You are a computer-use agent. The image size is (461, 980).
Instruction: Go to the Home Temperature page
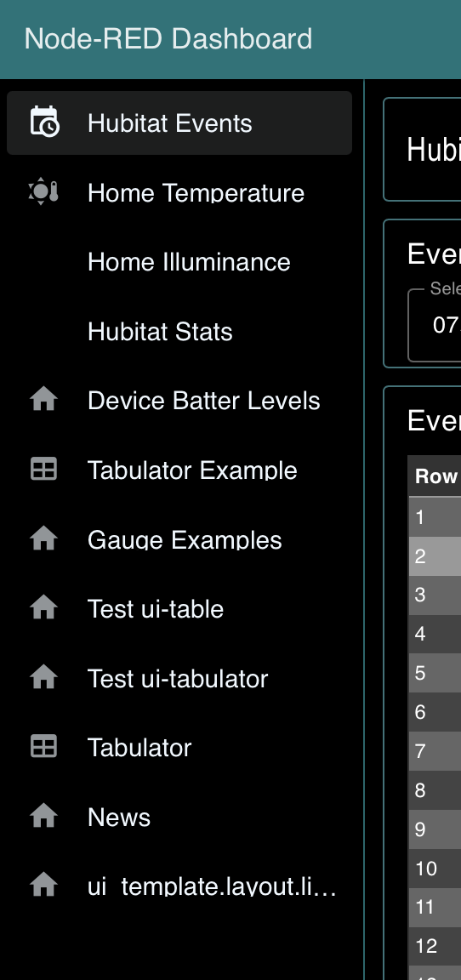[179, 192]
